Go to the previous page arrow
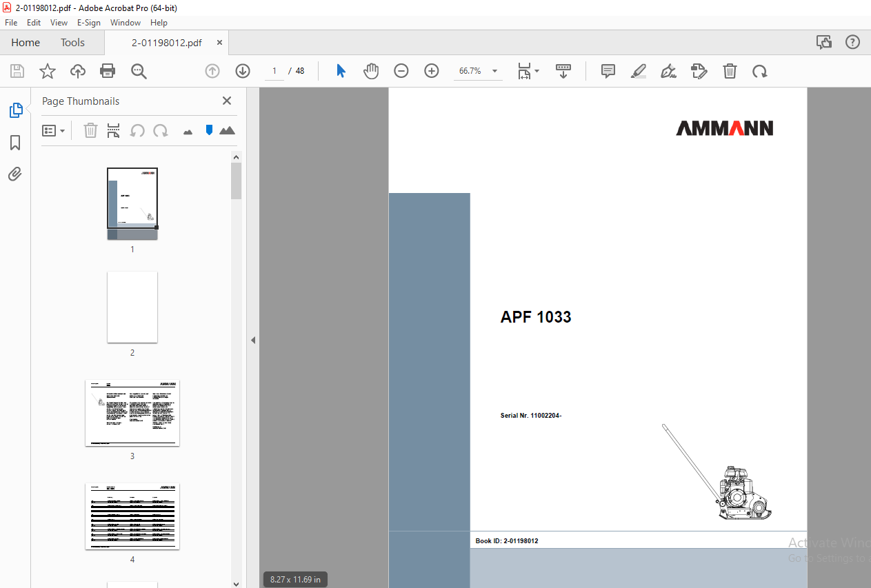The height and width of the screenshot is (588, 871). (212, 71)
